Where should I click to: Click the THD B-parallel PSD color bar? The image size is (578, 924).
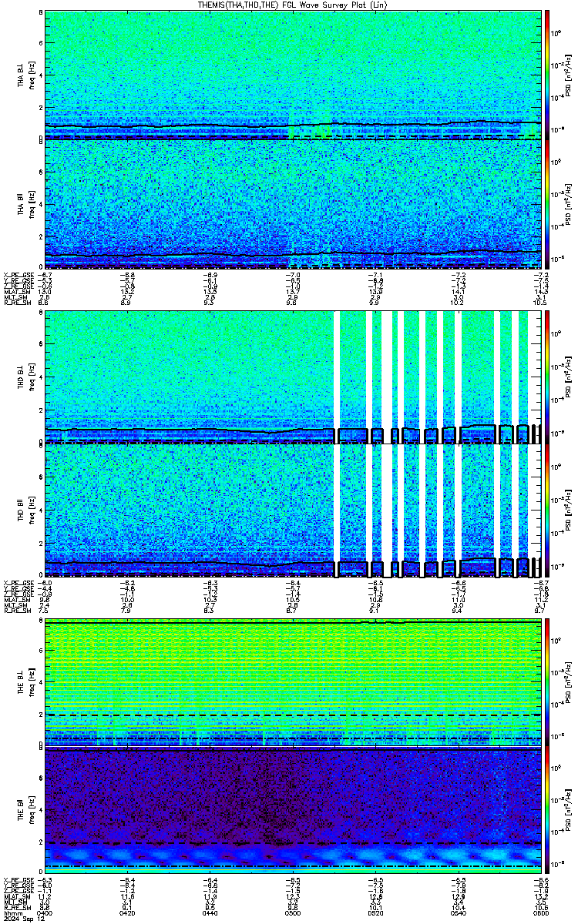[x=548, y=511]
